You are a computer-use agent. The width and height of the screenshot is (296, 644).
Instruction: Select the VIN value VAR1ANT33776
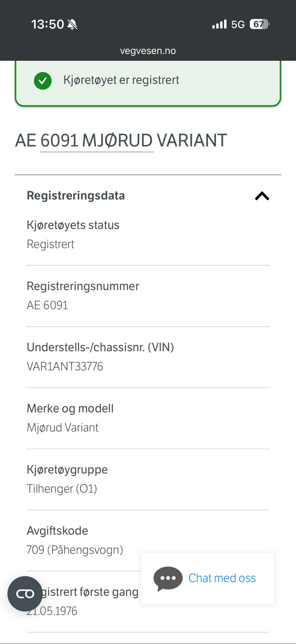click(65, 367)
